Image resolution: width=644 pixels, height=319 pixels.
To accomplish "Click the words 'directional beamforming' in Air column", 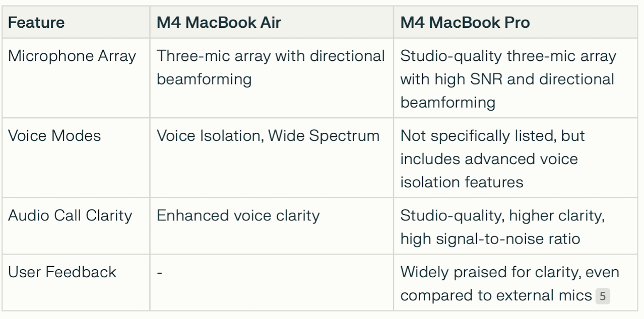I will [271, 67].
